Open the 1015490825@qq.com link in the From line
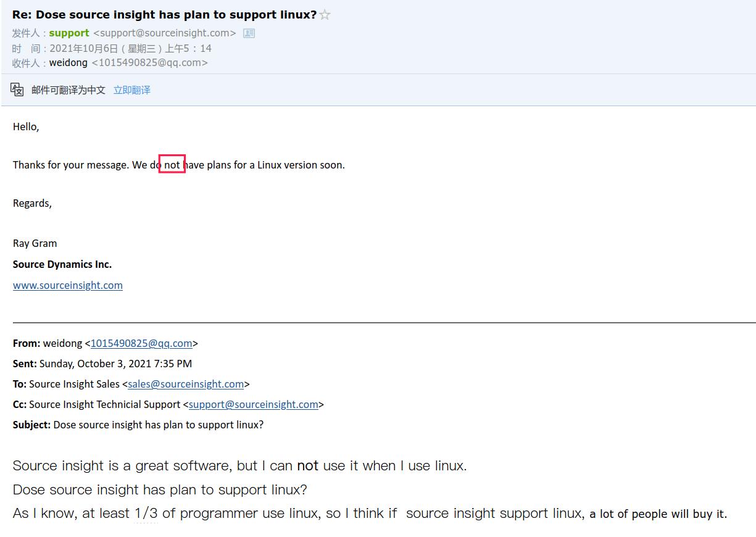Viewport: 756px width, 537px height. coord(141,343)
